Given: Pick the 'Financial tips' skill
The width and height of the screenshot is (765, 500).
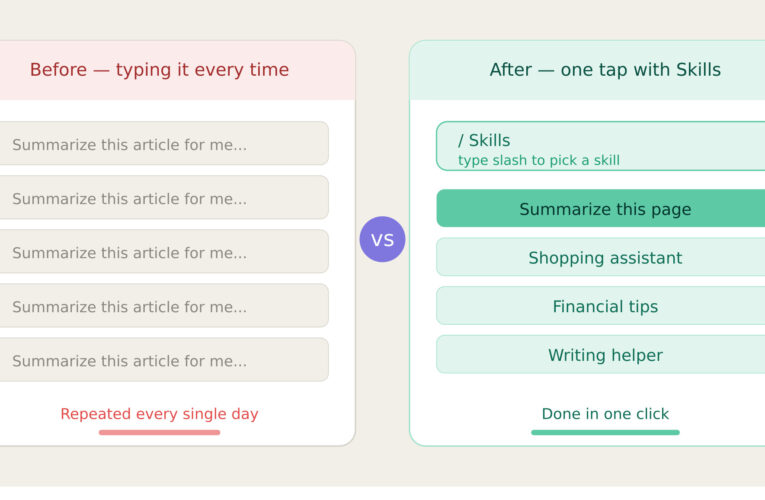Looking at the screenshot, I should click(x=605, y=306).
